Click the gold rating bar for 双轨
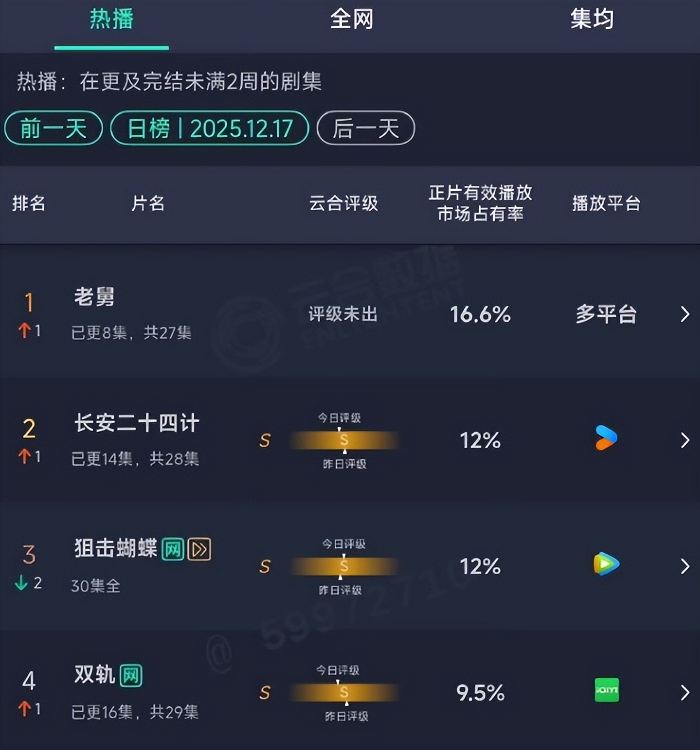This screenshot has width=700, height=750. [x=344, y=693]
